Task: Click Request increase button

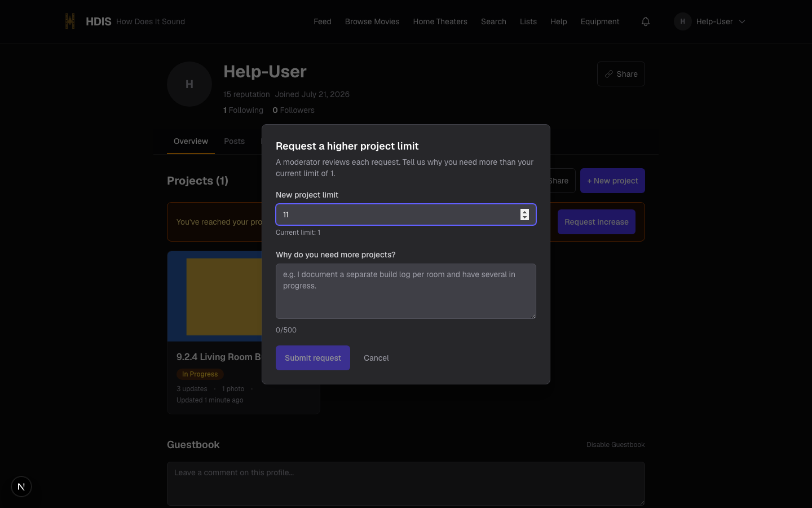Action: coord(597,222)
